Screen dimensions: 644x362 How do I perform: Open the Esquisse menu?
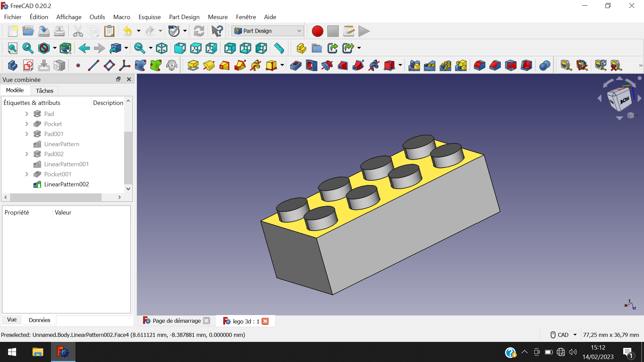[150, 17]
